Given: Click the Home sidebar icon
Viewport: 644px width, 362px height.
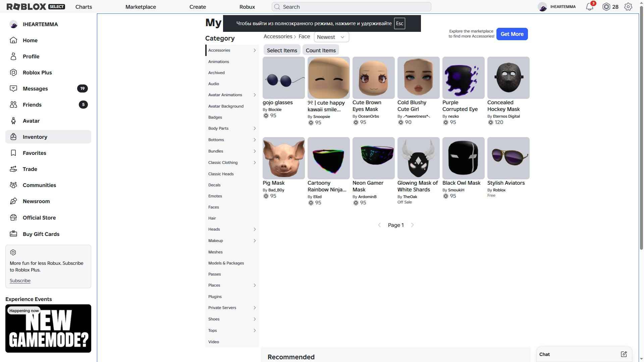Looking at the screenshot, I should 13,40.
